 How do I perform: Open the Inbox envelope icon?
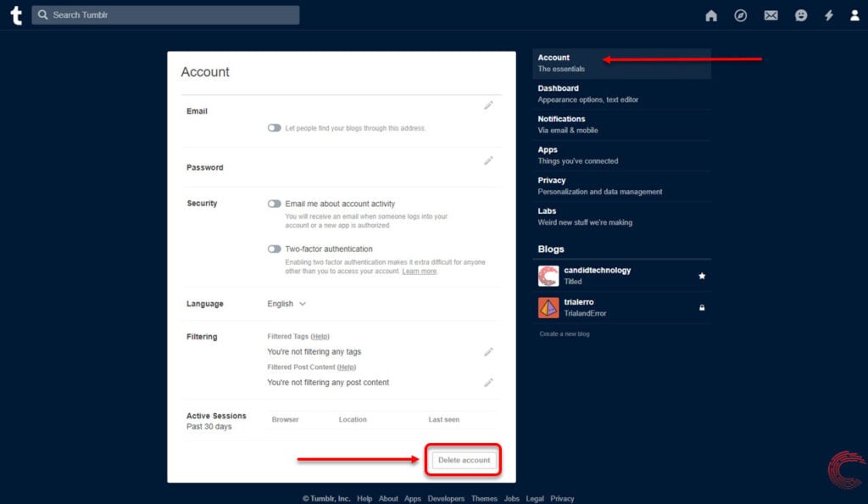[x=771, y=15]
